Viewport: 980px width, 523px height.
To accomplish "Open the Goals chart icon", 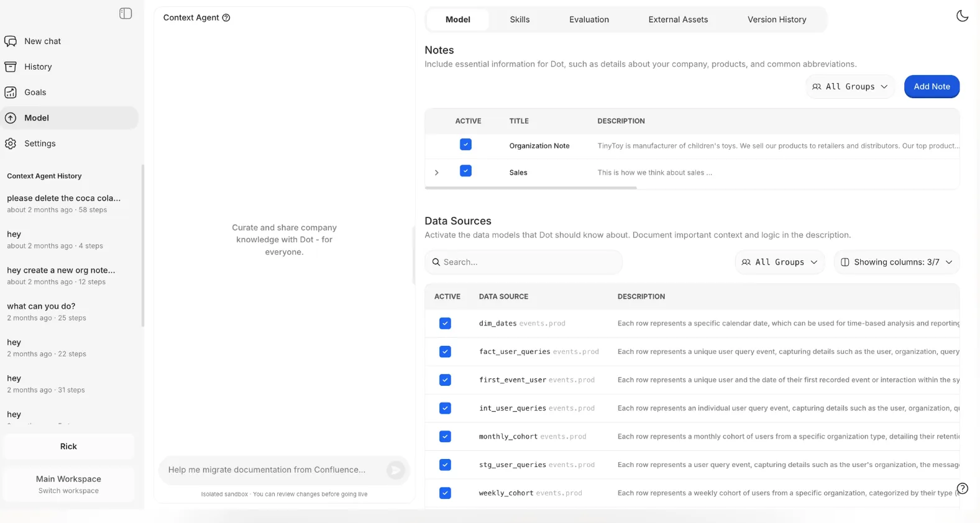I will (x=11, y=93).
